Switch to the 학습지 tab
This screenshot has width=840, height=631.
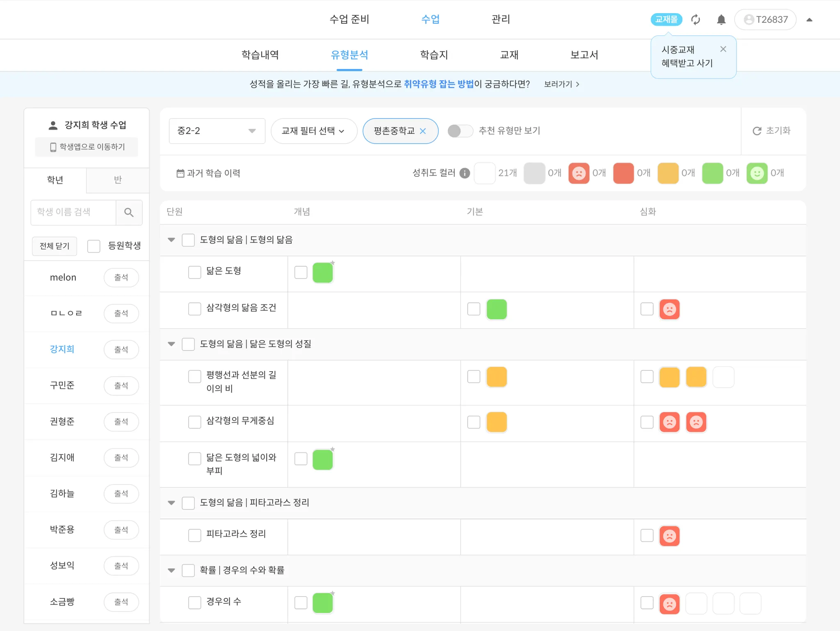(434, 55)
